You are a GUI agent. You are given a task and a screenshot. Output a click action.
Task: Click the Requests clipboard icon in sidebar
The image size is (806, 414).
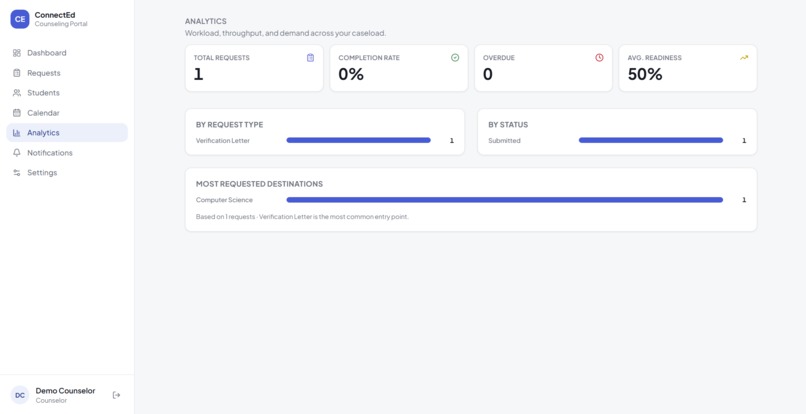coord(16,73)
